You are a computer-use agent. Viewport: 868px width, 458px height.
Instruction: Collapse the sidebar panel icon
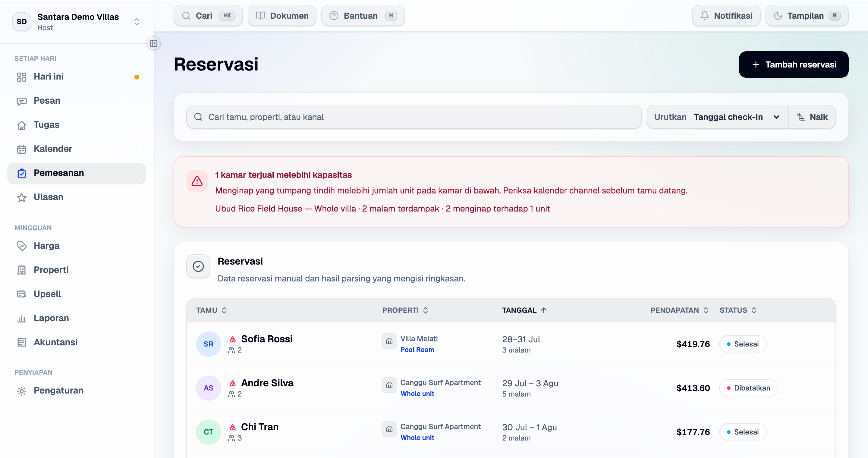point(154,43)
